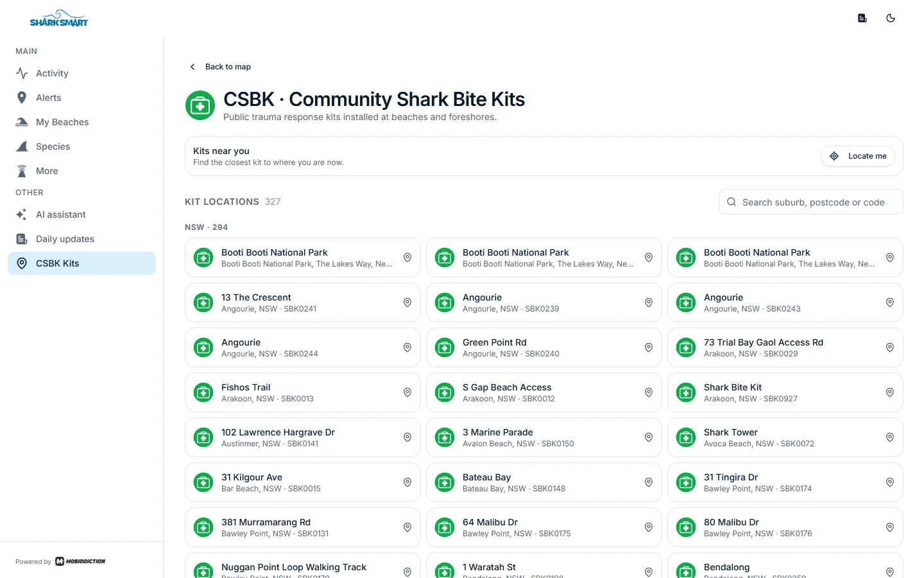924x578 pixels.
Task: Click map pin for Green Point Rd
Action: [649, 347]
